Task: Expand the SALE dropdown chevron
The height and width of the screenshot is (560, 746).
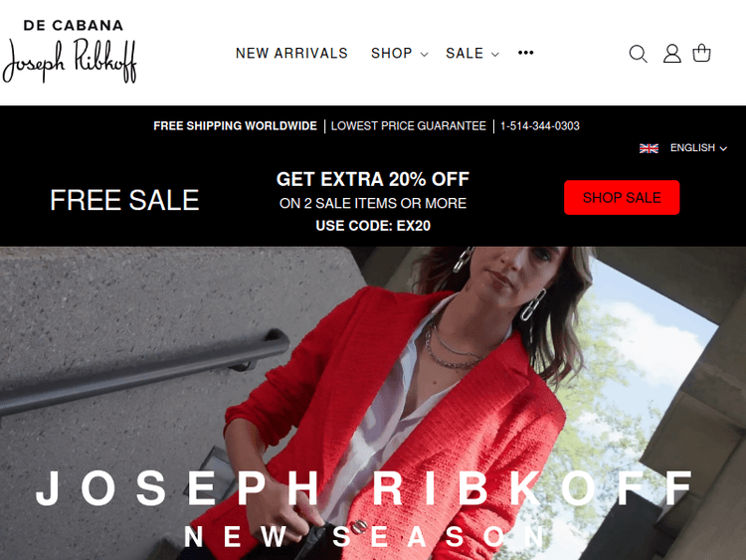Action: (x=494, y=55)
